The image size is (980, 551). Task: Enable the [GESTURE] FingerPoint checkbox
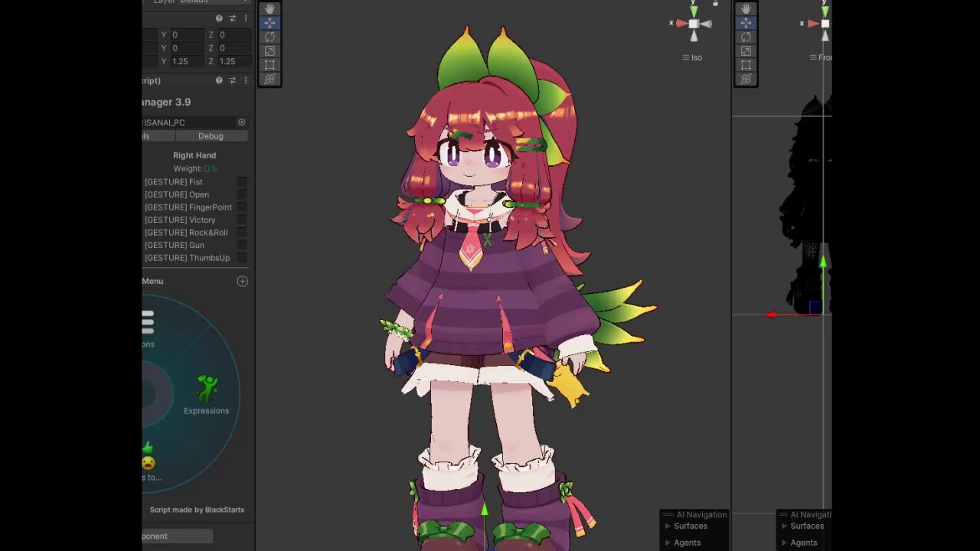point(242,207)
